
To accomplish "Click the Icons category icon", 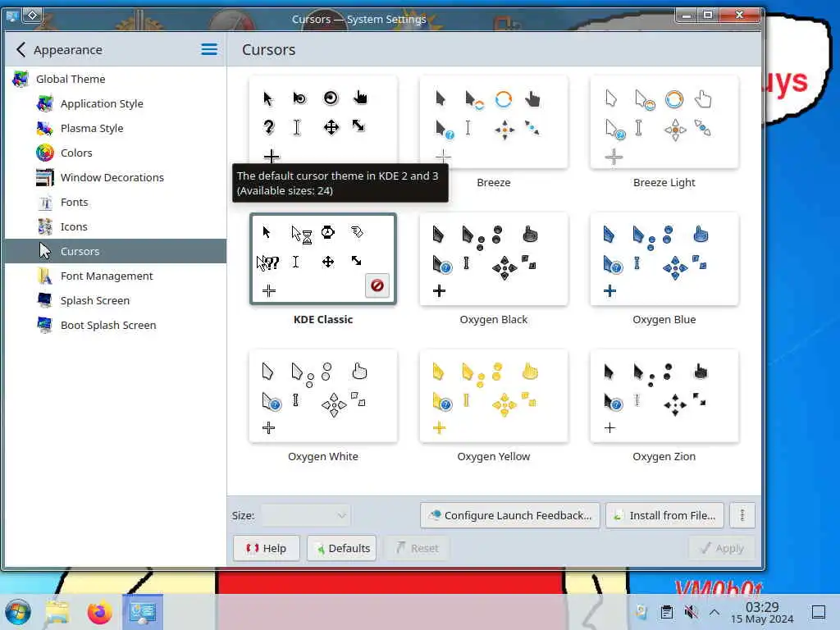I will pos(45,226).
